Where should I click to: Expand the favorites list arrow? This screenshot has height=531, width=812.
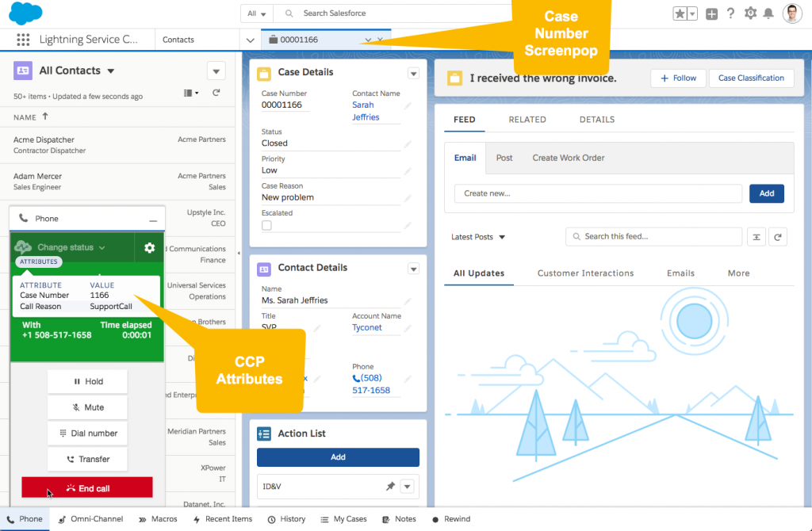click(691, 13)
